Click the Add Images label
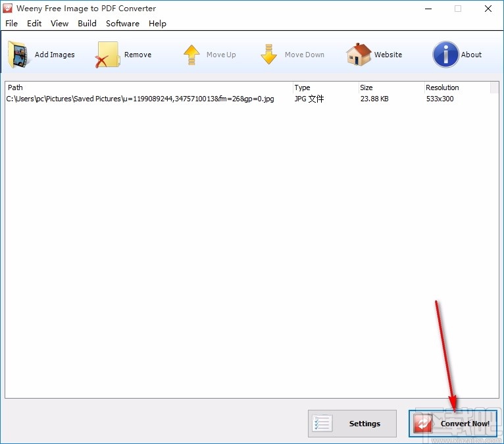The height and width of the screenshot is (444, 504). 55,55
